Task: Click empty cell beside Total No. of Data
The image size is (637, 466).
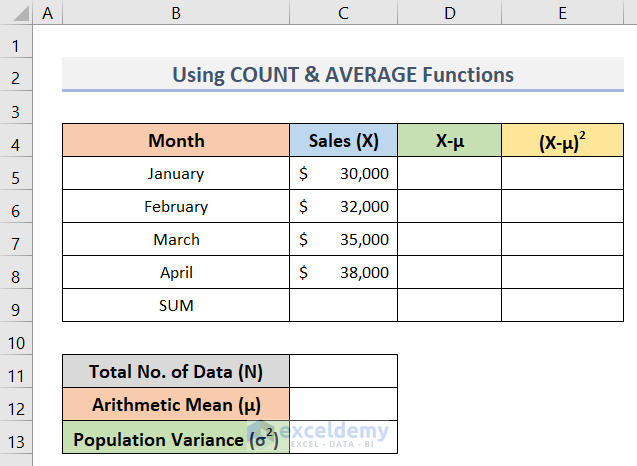Action: [343, 372]
